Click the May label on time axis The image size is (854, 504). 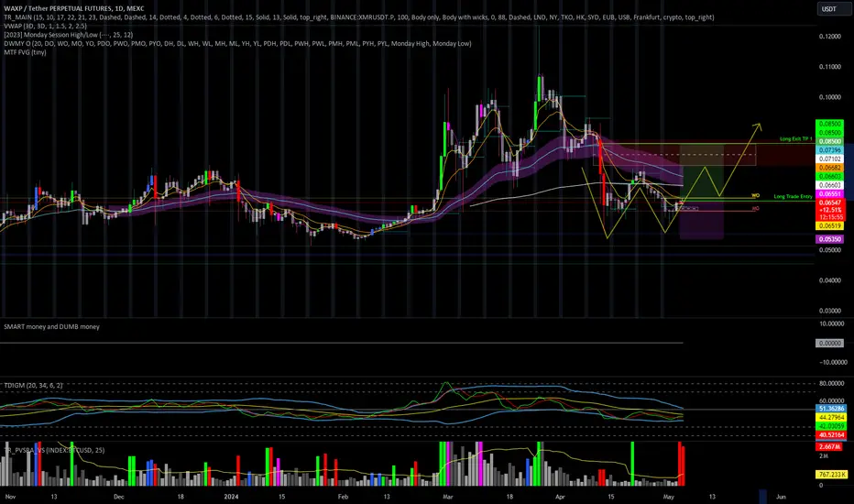tap(669, 497)
